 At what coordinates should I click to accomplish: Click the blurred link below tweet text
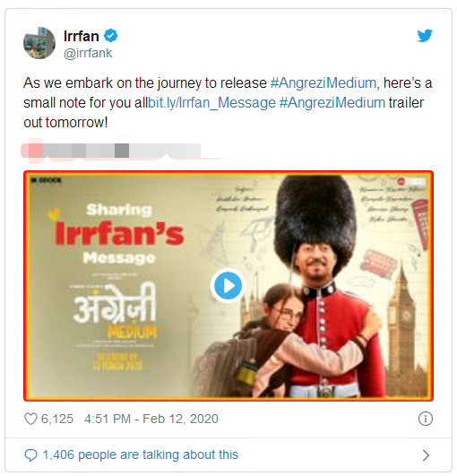[121, 151]
